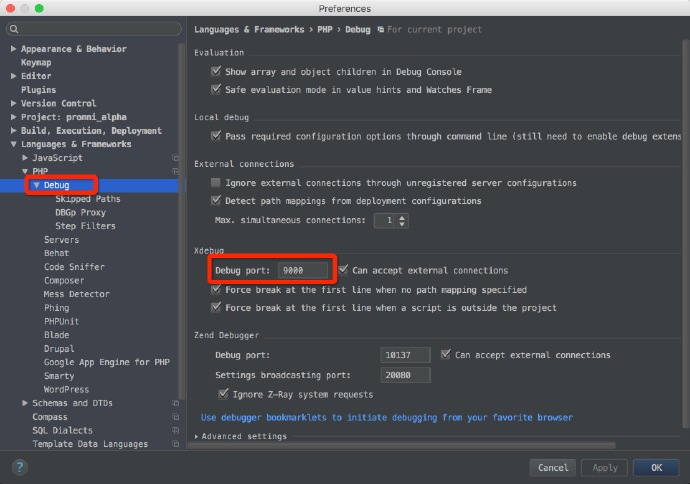
Task: Click the help question mark icon
Action: coord(19,467)
